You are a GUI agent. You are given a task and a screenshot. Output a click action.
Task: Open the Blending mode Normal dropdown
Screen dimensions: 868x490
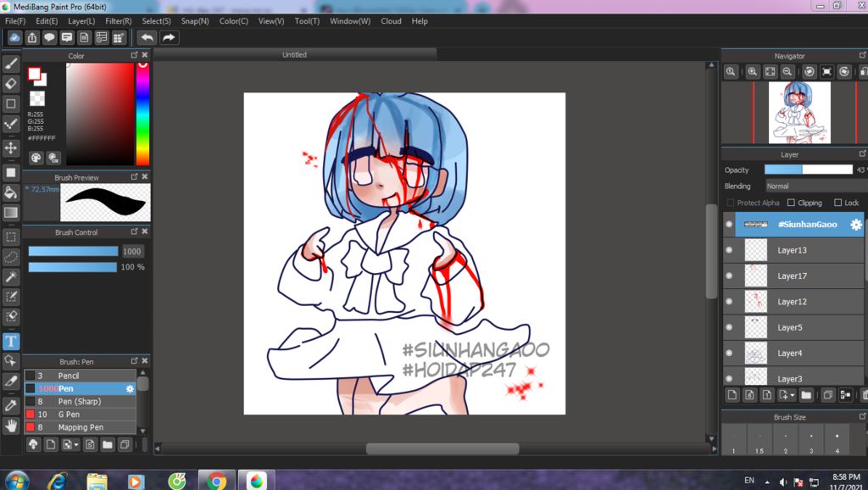pyautogui.click(x=816, y=186)
